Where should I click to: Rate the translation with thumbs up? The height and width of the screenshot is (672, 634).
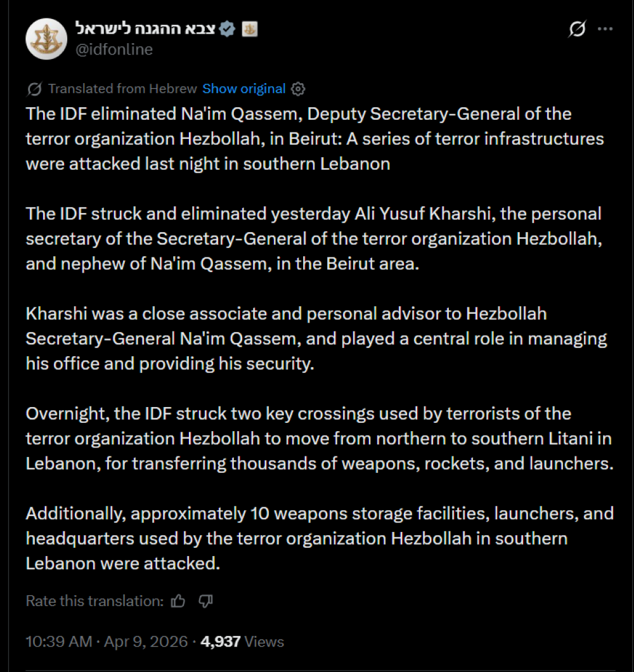(x=178, y=601)
